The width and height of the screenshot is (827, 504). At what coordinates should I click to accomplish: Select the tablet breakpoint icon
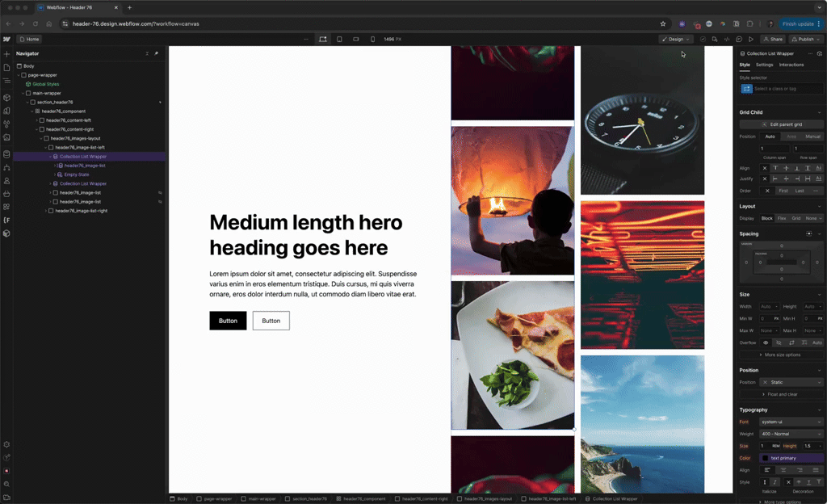[x=339, y=39]
